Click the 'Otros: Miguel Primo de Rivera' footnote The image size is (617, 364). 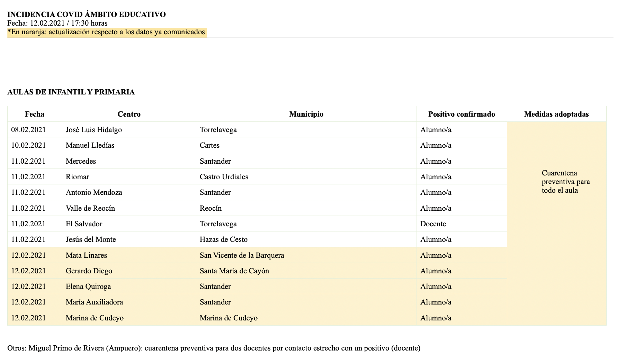(214, 348)
